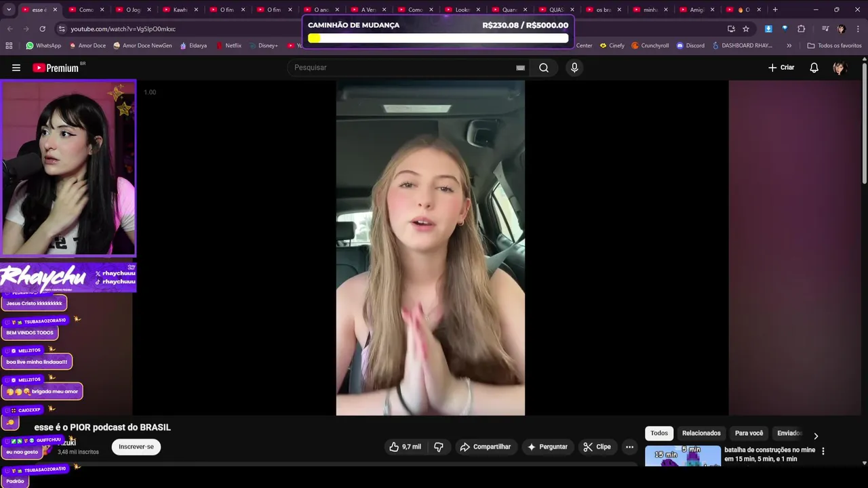Click the page vertical scrollbar

point(865,122)
